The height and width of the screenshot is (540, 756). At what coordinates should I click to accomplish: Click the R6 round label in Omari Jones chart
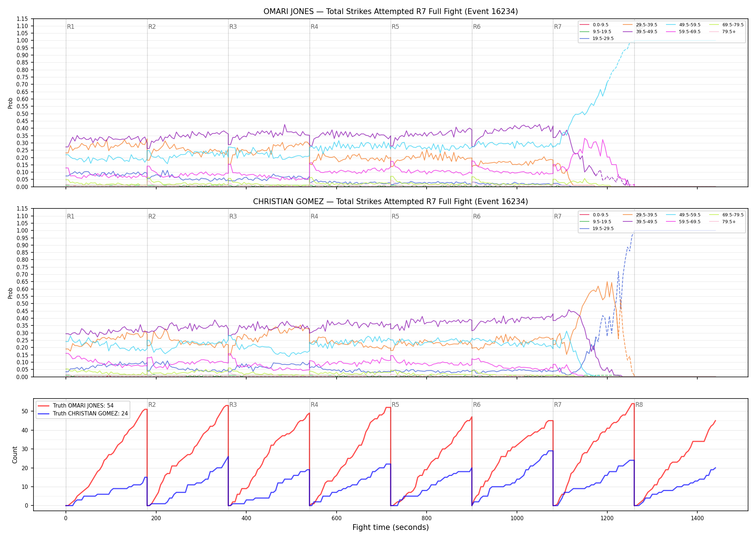(477, 27)
